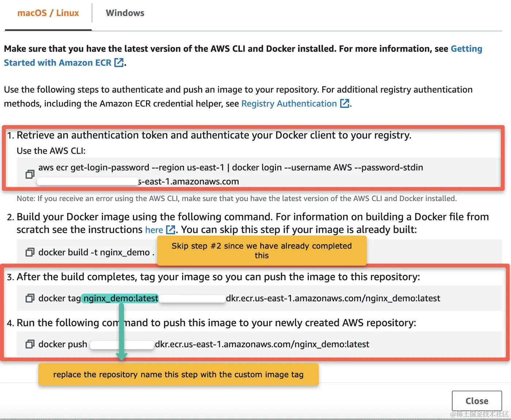Copy the docker build command

[x=30, y=252]
